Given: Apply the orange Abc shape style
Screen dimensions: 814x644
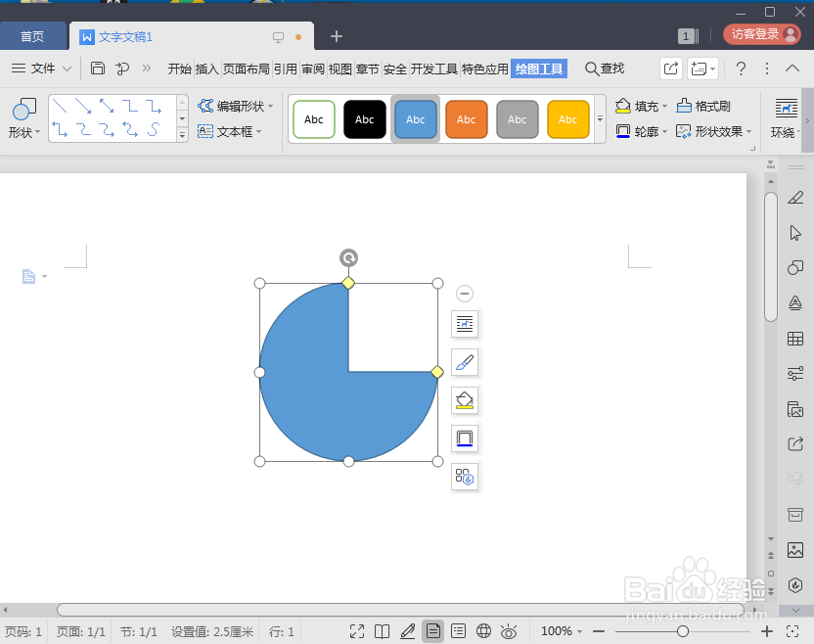Looking at the screenshot, I should click(466, 119).
